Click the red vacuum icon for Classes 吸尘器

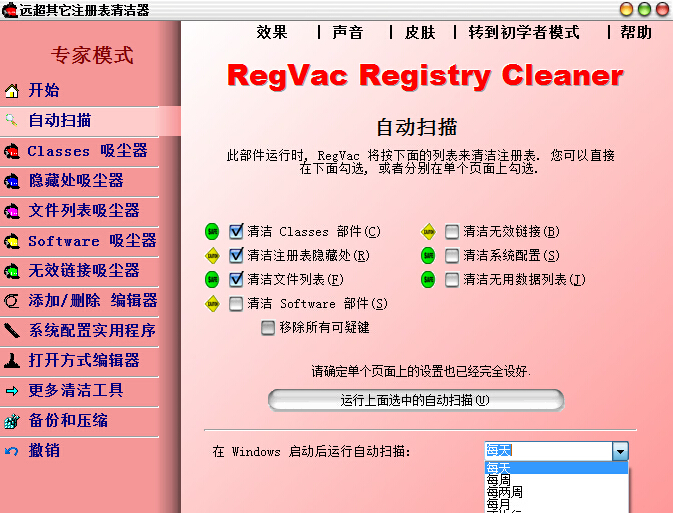pos(12,151)
